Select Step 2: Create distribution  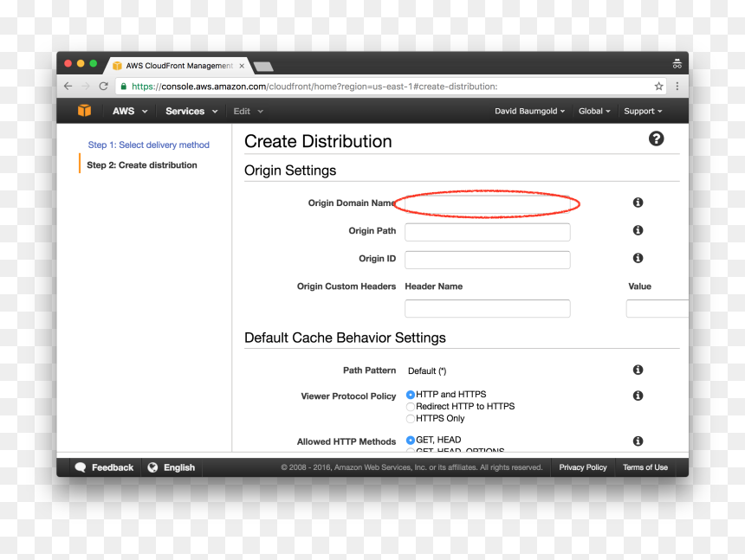141,165
